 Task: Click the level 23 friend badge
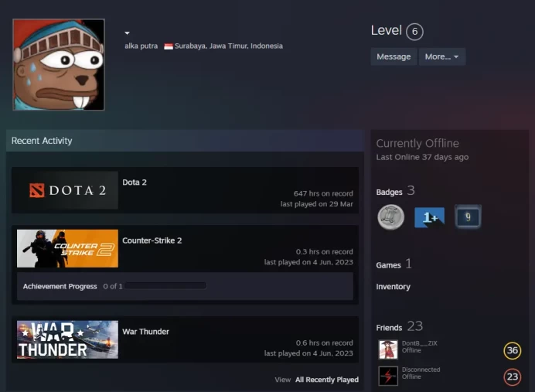tap(513, 377)
